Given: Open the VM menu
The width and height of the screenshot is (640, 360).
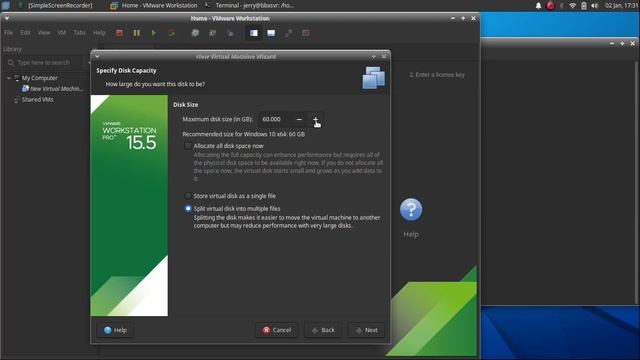Looking at the screenshot, I should coord(62,33).
